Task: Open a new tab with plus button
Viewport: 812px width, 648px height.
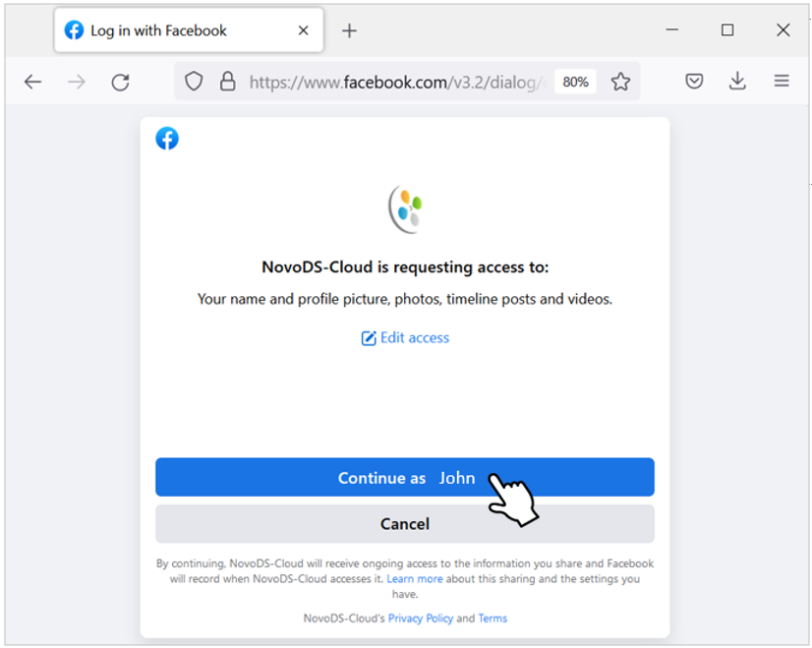Action: pyautogui.click(x=350, y=30)
